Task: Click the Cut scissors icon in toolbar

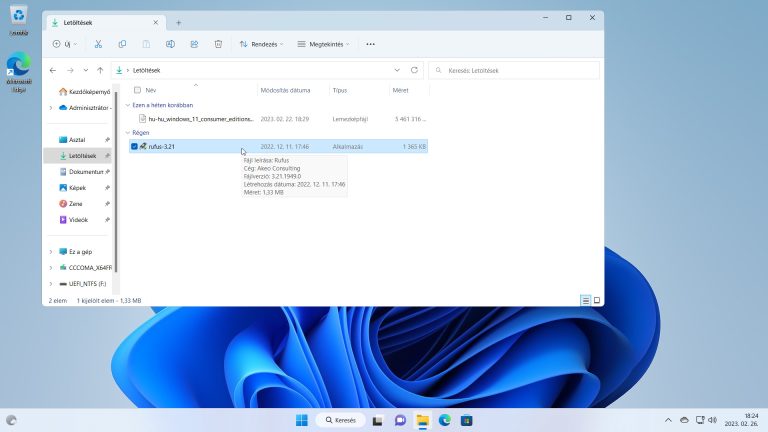Action: [98, 44]
